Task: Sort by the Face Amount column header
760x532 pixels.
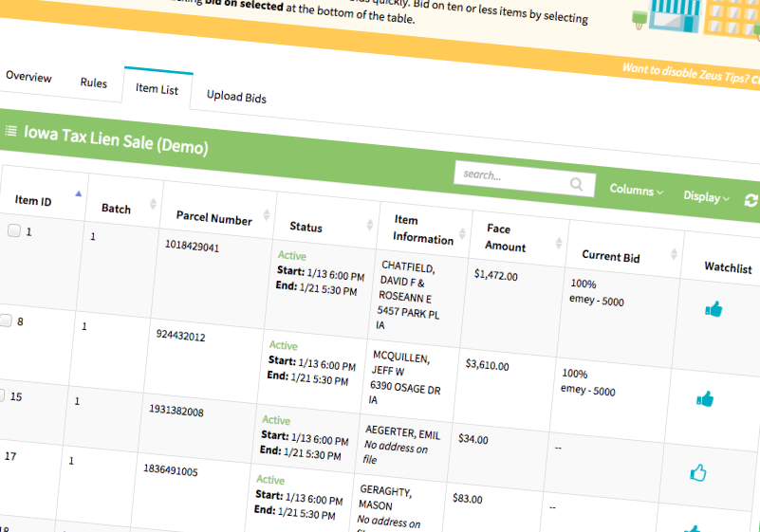Action: [505, 237]
